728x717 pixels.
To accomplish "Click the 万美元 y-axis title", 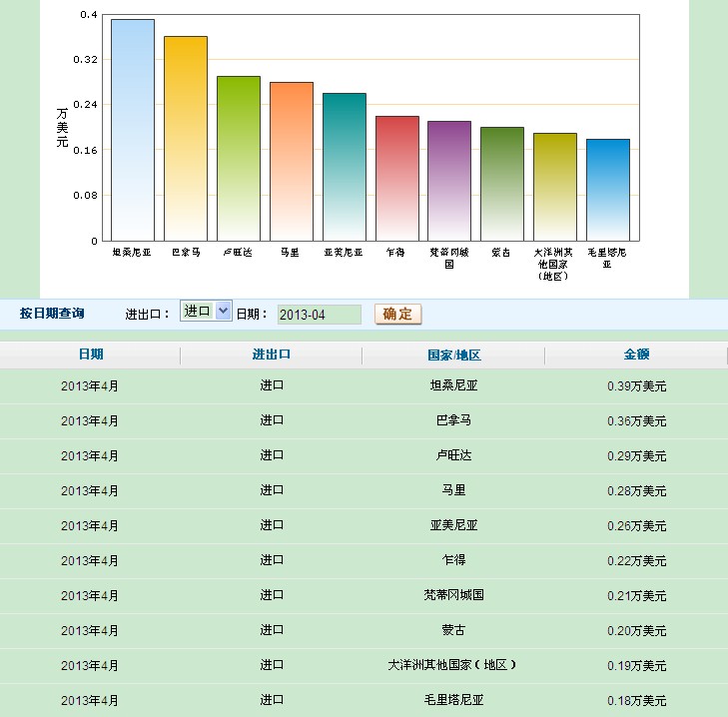I will click(x=62, y=128).
